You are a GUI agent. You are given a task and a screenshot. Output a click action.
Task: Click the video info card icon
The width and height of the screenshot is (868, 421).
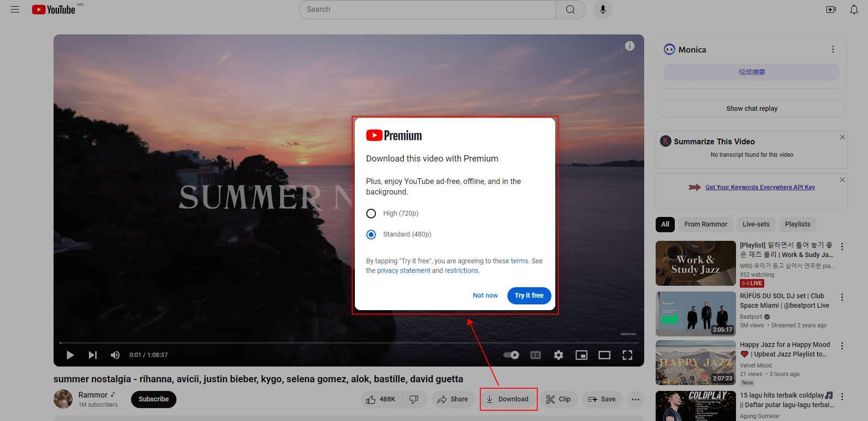pyautogui.click(x=629, y=46)
